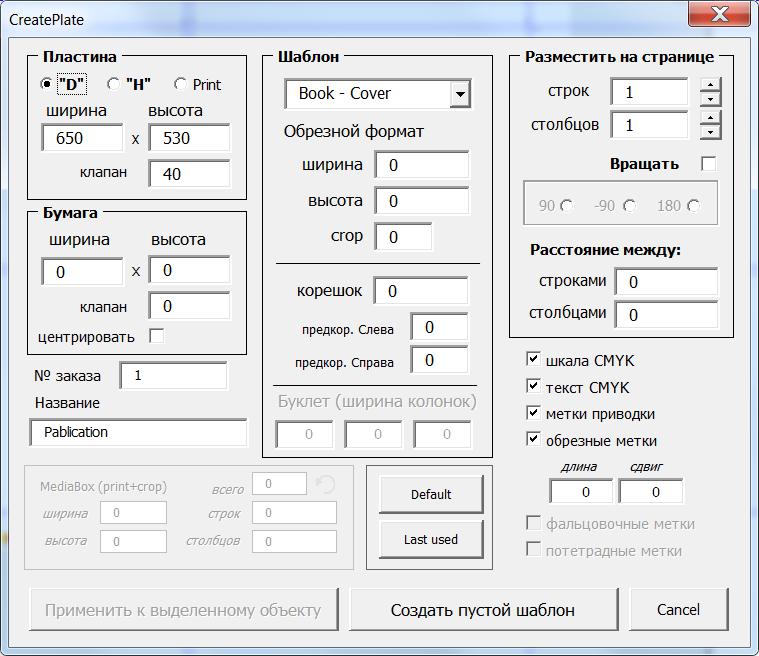Click the Обрезной формат высота field
759x656 pixels.
pos(422,201)
